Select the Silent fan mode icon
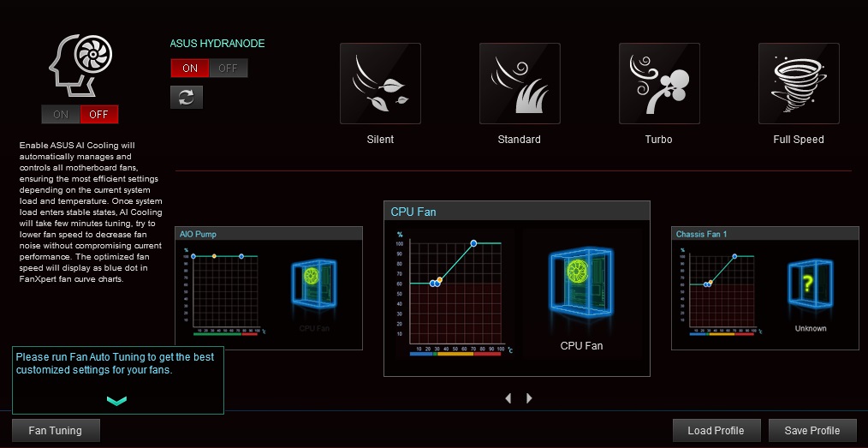Screen dimensions: 868x448 [x=380, y=84]
